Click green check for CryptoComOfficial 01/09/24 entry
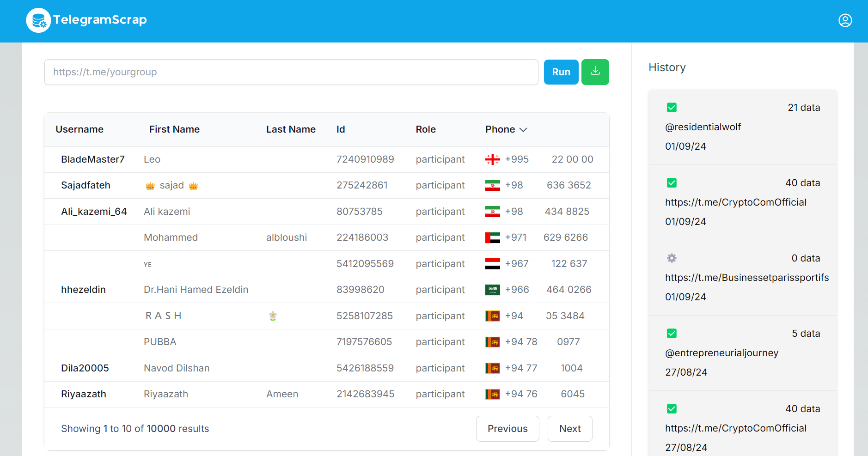This screenshot has height=456, width=868. (672, 183)
